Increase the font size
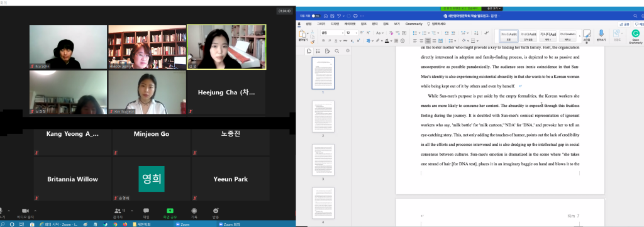This screenshot has height=227, width=644. pyautogui.click(x=362, y=33)
